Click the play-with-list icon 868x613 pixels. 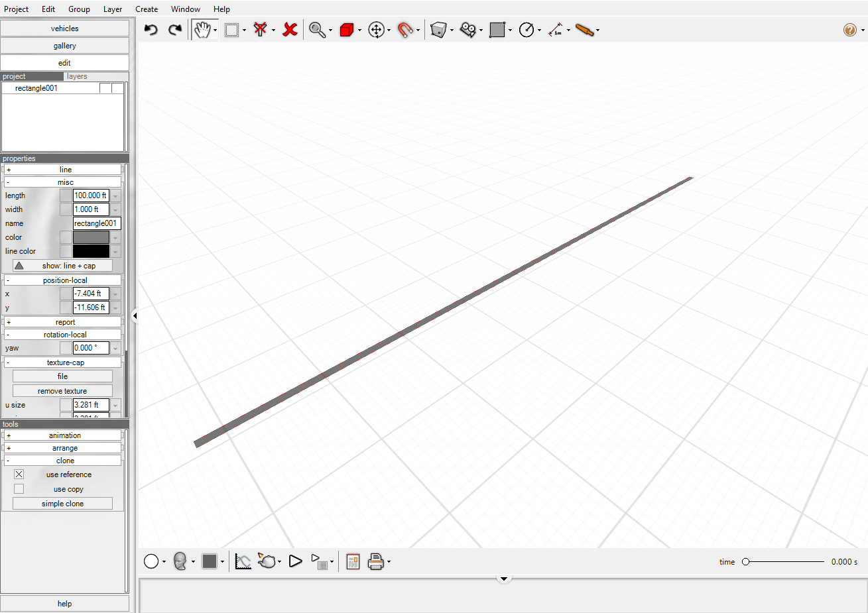pyautogui.click(x=319, y=562)
